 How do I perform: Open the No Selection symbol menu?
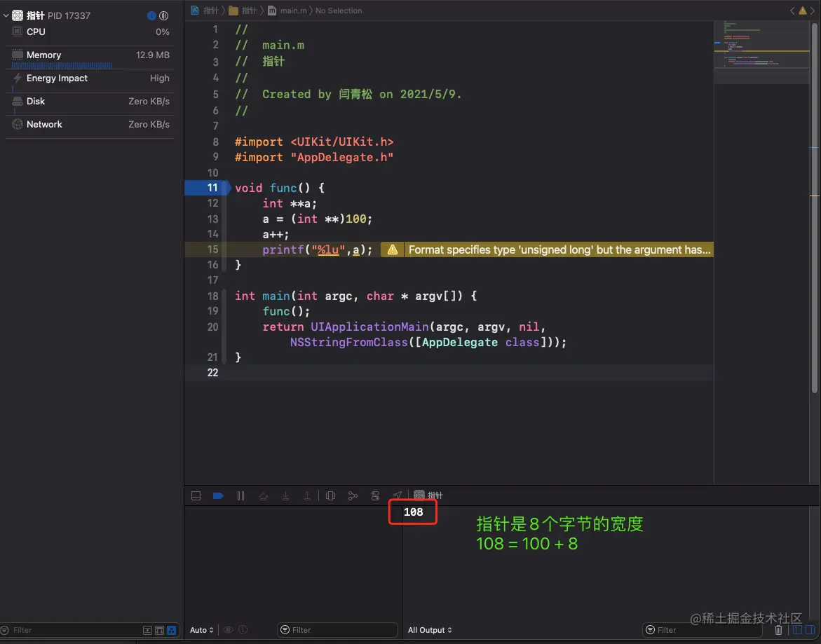(x=338, y=11)
